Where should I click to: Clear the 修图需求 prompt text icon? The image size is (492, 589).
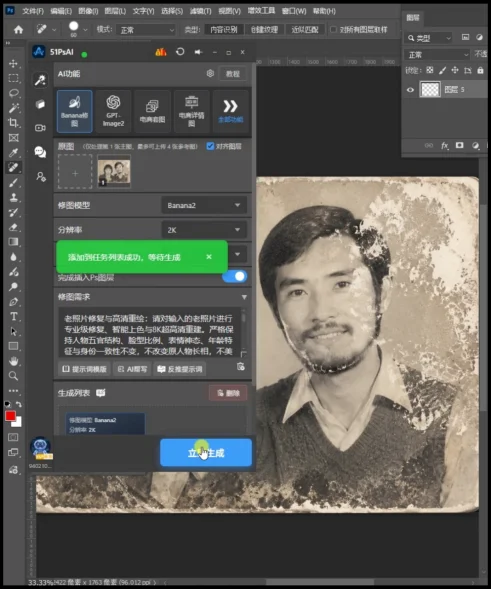coord(241,367)
